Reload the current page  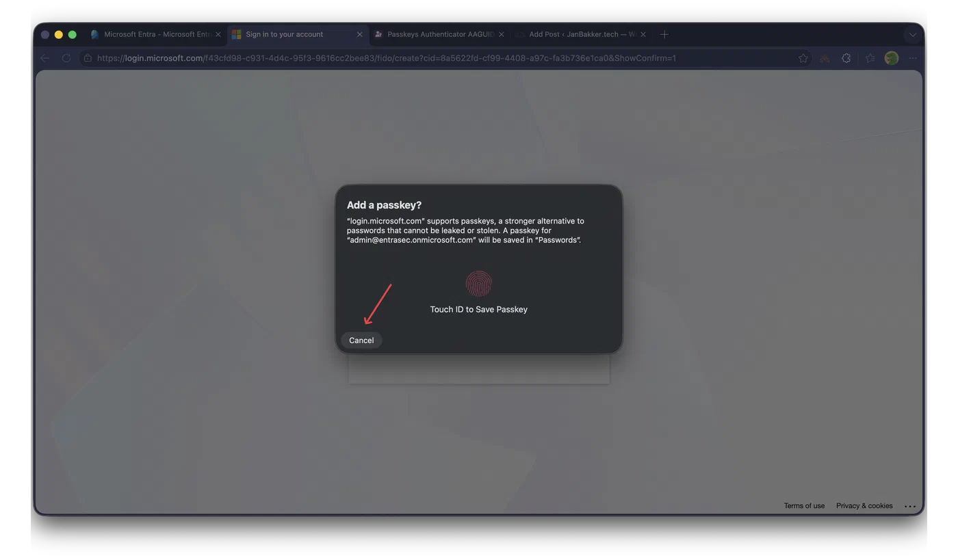[x=66, y=58]
